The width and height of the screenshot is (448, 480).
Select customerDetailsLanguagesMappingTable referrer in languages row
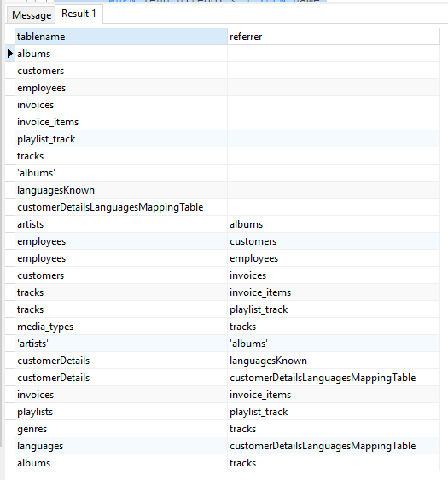(334, 446)
